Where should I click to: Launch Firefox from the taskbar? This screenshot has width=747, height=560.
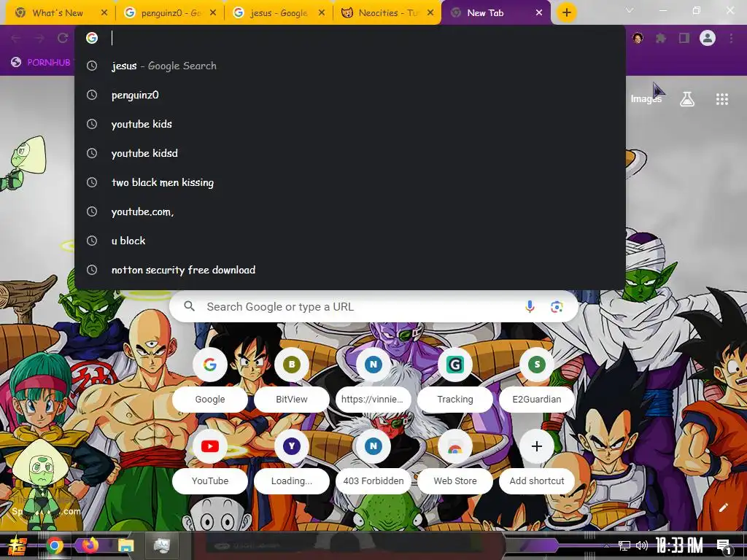tap(90, 545)
